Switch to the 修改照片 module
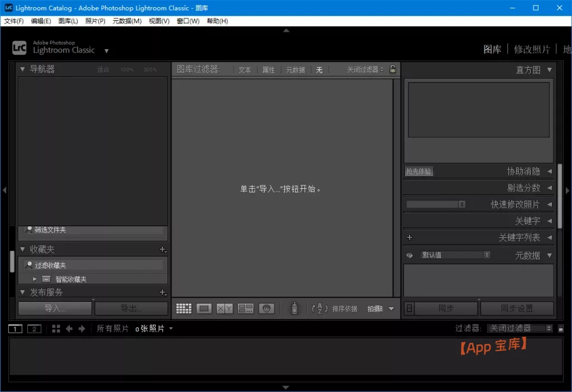Screen dimensions: 572x392 [x=531, y=49]
